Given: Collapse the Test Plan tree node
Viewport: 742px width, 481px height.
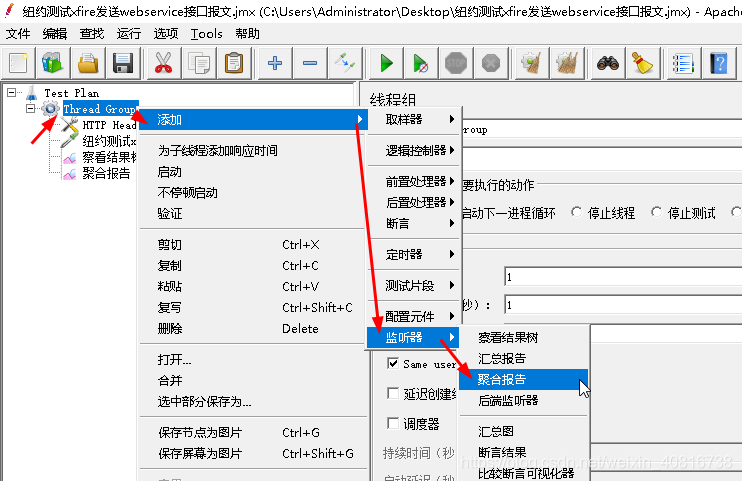Looking at the screenshot, I should point(12,93).
